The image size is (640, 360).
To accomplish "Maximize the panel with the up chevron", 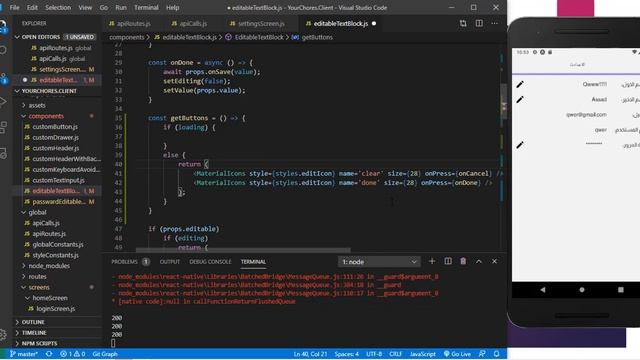I will [x=479, y=261].
